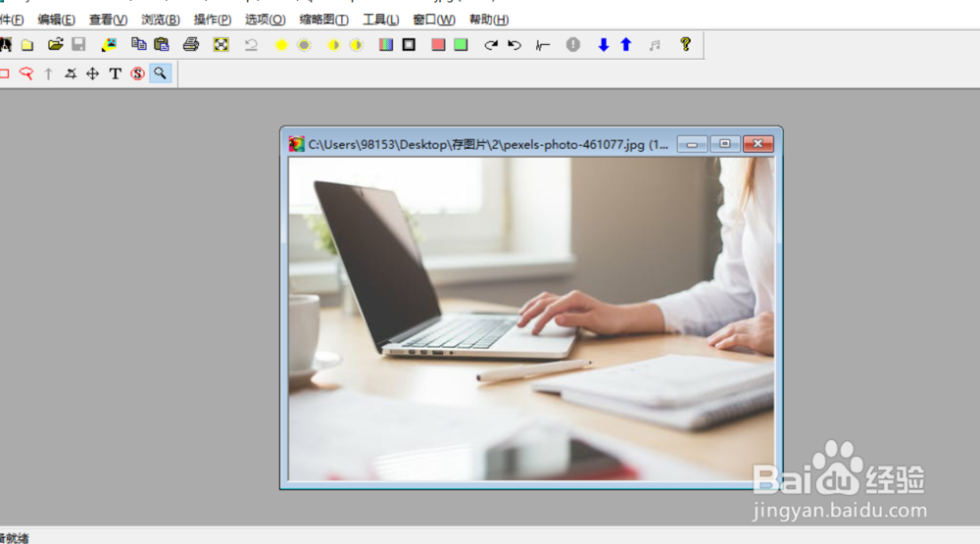
Task: Open the 帮助(H) menu
Action: pyautogui.click(x=489, y=20)
